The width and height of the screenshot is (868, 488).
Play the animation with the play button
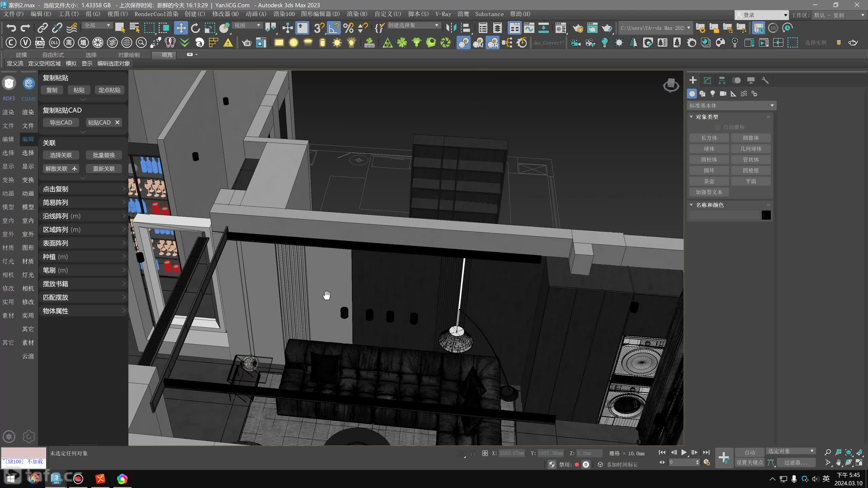pyautogui.click(x=684, y=452)
